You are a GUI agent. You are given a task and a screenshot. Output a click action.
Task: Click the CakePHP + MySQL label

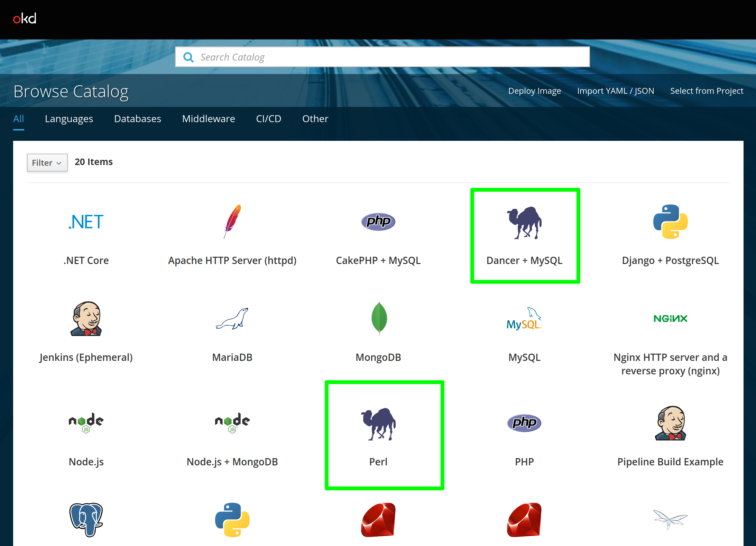[x=378, y=261]
